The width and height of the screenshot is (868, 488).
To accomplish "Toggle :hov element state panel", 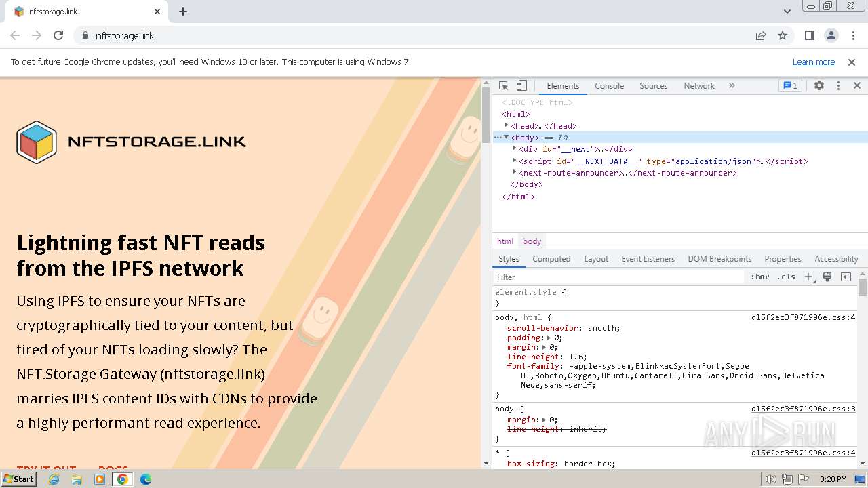I will point(760,277).
